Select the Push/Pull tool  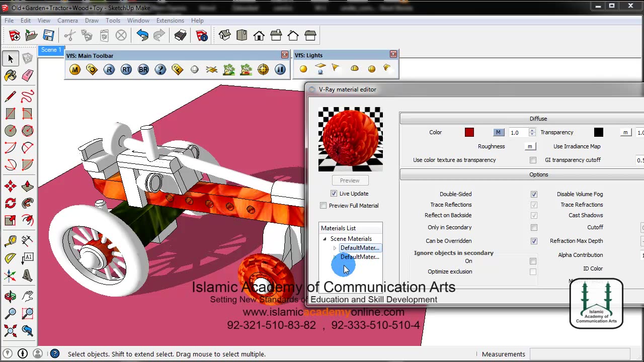(x=28, y=187)
